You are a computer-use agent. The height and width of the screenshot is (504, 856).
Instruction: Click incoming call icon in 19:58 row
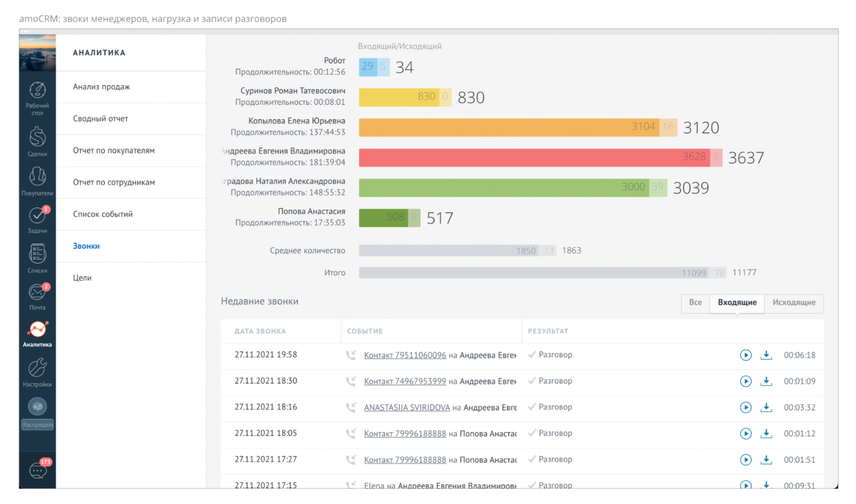tap(351, 355)
